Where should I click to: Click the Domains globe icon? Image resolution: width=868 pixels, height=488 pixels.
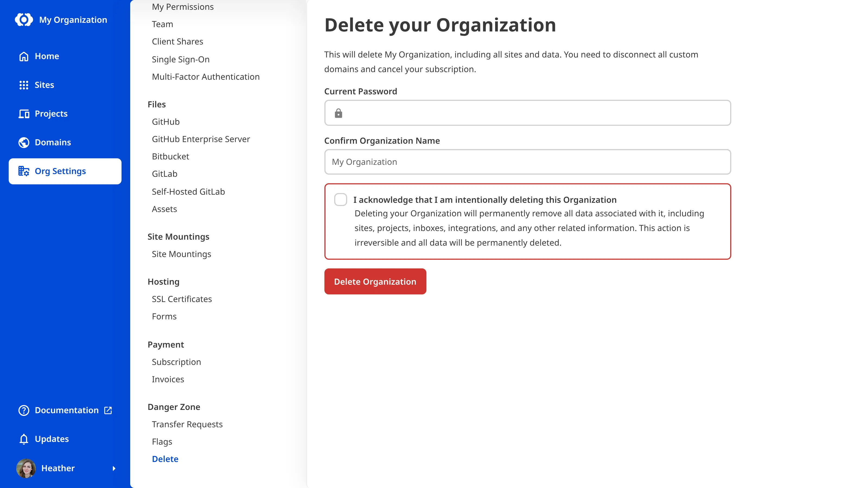click(24, 142)
